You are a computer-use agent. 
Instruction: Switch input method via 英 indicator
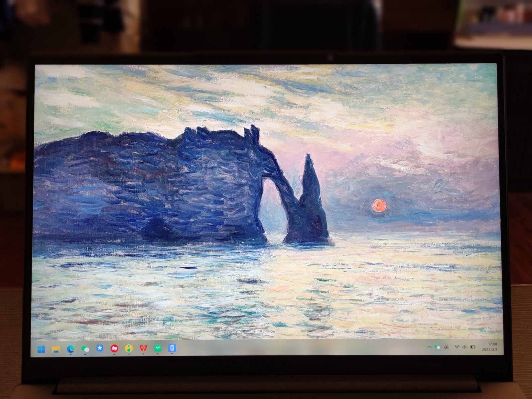[446, 347]
